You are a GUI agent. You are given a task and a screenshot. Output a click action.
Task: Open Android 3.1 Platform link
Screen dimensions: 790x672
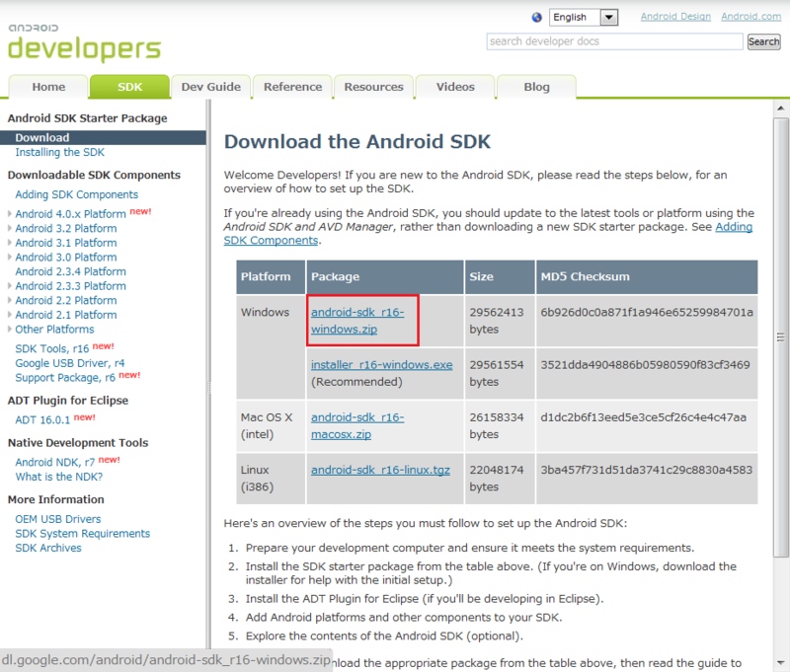[66, 243]
